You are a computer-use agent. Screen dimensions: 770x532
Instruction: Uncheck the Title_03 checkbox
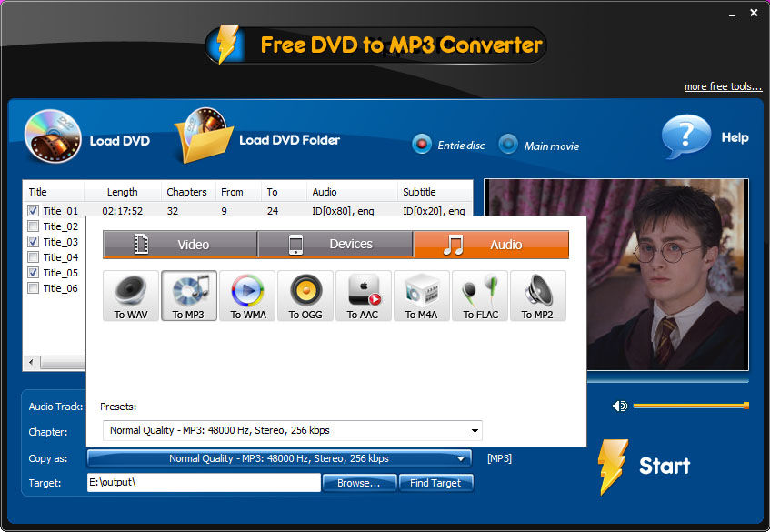33,242
